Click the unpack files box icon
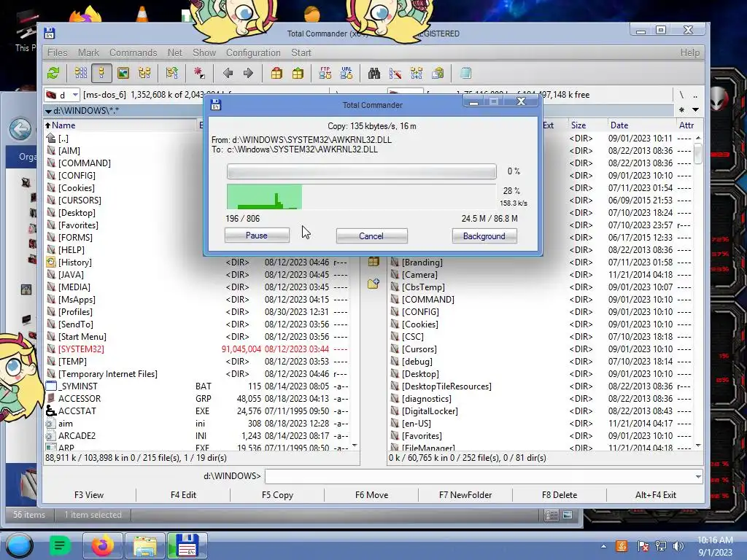 tap(298, 74)
